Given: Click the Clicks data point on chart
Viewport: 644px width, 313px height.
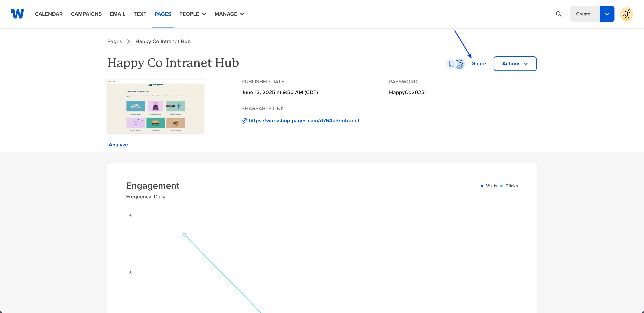Looking at the screenshot, I should pos(184,235).
